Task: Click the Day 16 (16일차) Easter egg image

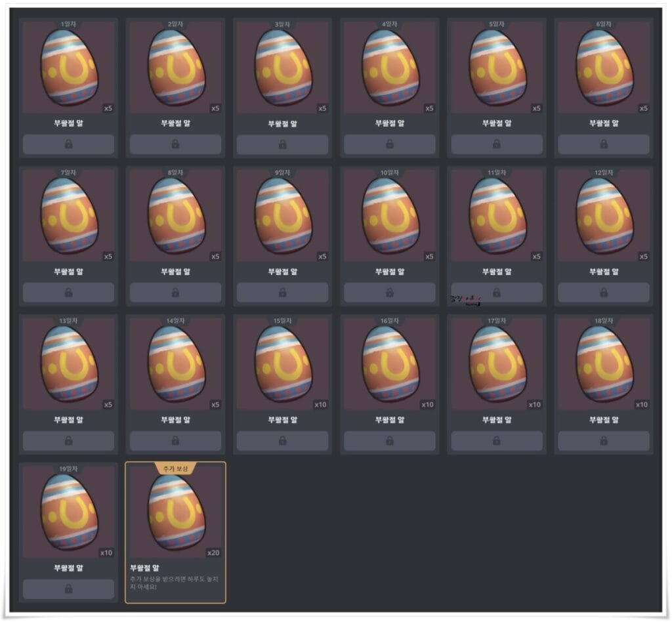Action: 390,363
